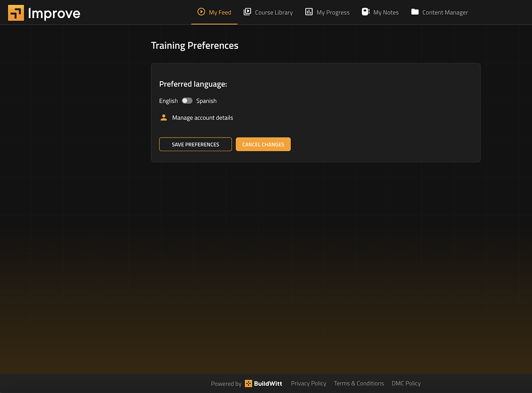532x393 pixels.
Task: Click the person icon beside Manage account details
Action: click(x=163, y=117)
